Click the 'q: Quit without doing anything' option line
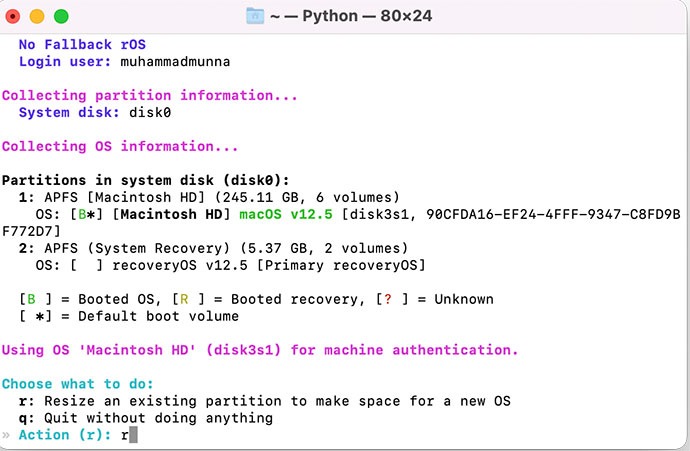This screenshot has height=451, width=690. coord(146,418)
